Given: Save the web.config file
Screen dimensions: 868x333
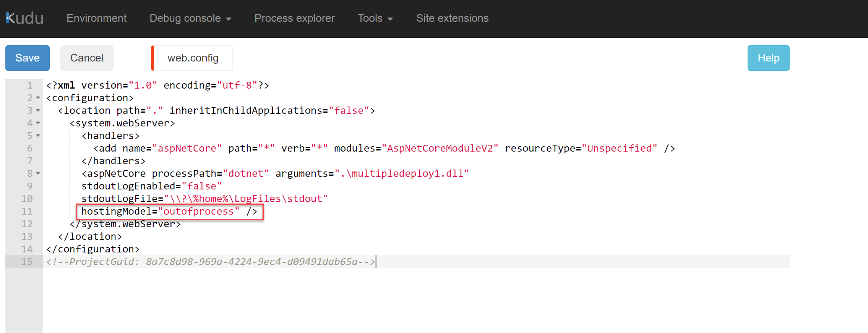Looking at the screenshot, I should [x=28, y=58].
